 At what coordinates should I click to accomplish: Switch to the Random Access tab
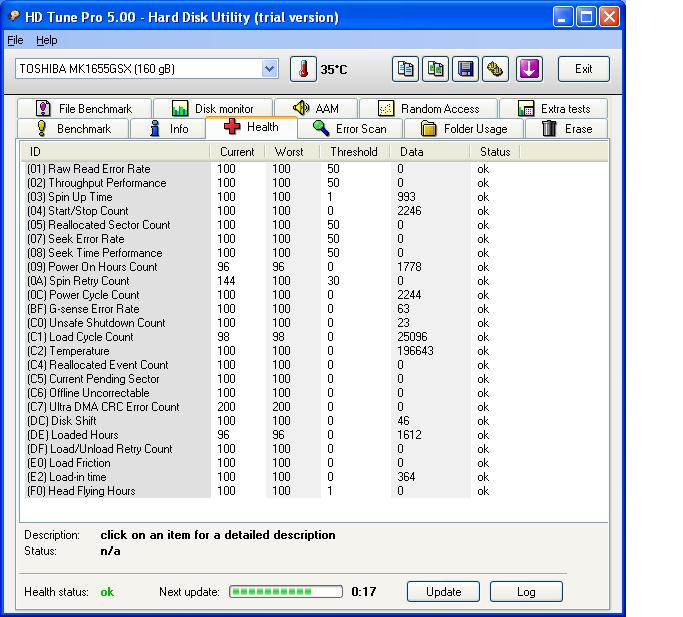pyautogui.click(x=428, y=108)
